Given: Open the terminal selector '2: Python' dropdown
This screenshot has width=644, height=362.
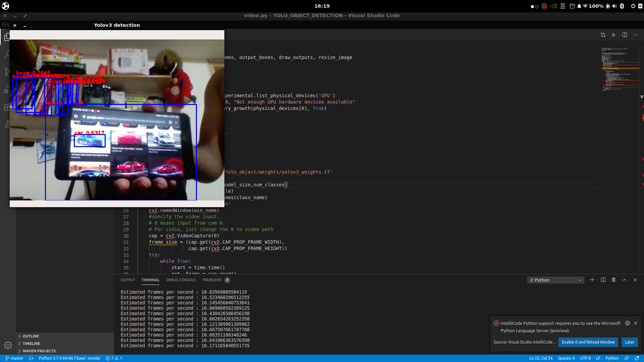Looking at the screenshot, I should 555,280.
